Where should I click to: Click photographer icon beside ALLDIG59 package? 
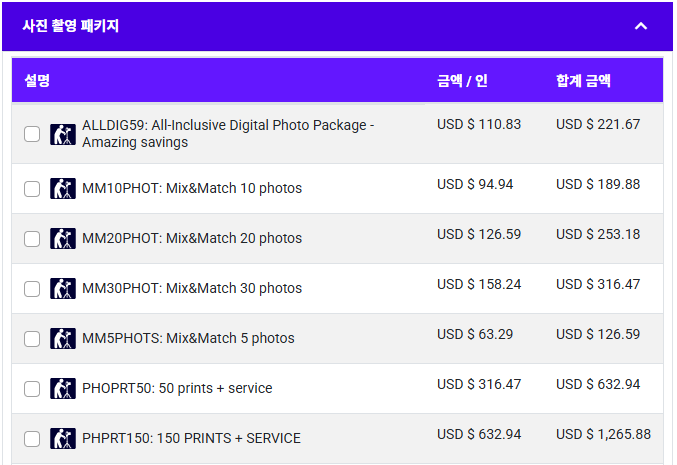click(63, 134)
